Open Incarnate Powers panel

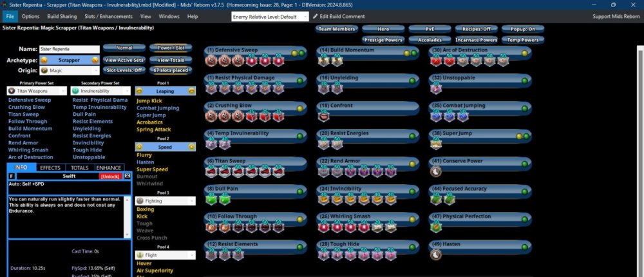click(478, 40)
